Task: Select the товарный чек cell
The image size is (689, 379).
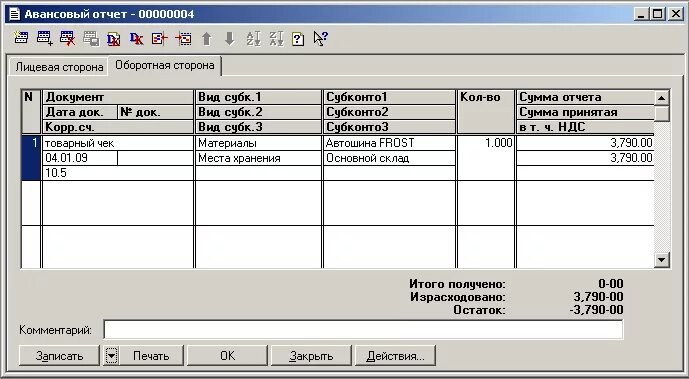Action: (118, 143)
